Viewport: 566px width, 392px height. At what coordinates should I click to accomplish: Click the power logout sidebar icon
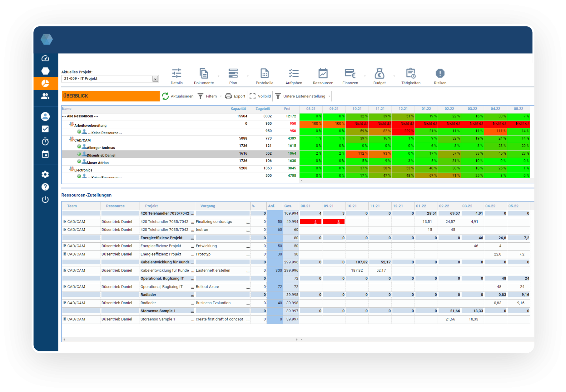pyautogui.click(x=45, y=200)
